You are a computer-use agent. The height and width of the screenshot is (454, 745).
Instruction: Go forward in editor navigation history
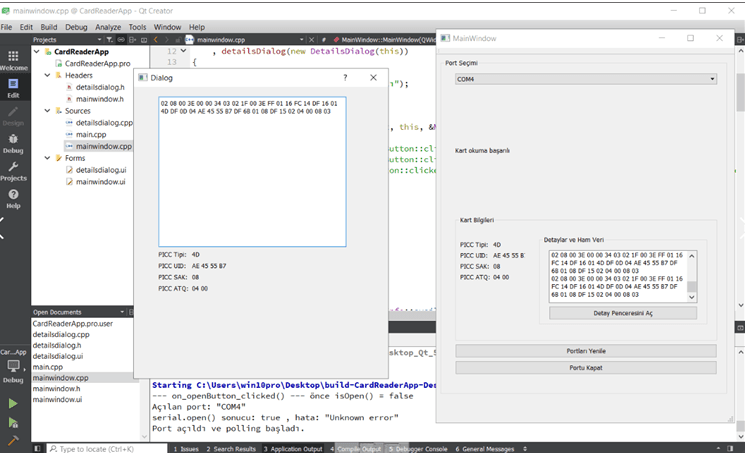pyautogui.click(x=167, y=40)
